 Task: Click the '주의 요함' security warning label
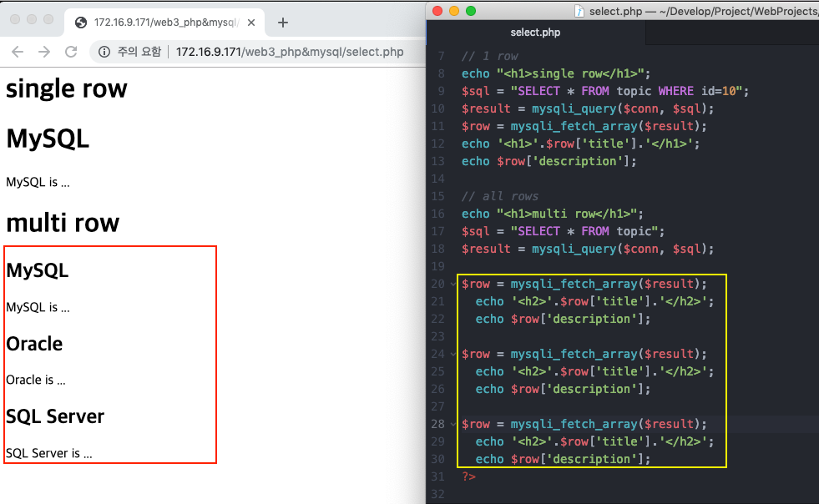[x=139, y=52]
